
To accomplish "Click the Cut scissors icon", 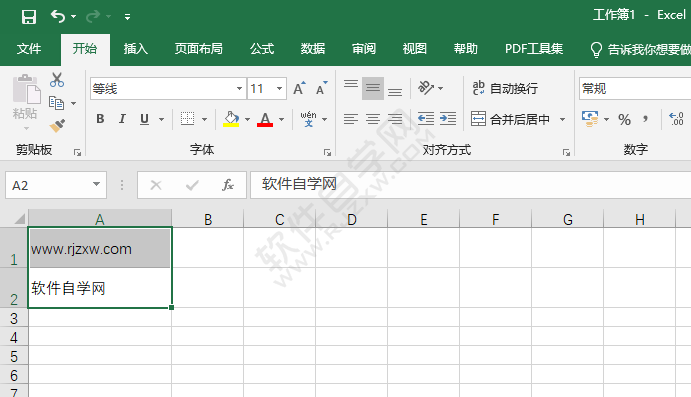I will coord(57,80).
